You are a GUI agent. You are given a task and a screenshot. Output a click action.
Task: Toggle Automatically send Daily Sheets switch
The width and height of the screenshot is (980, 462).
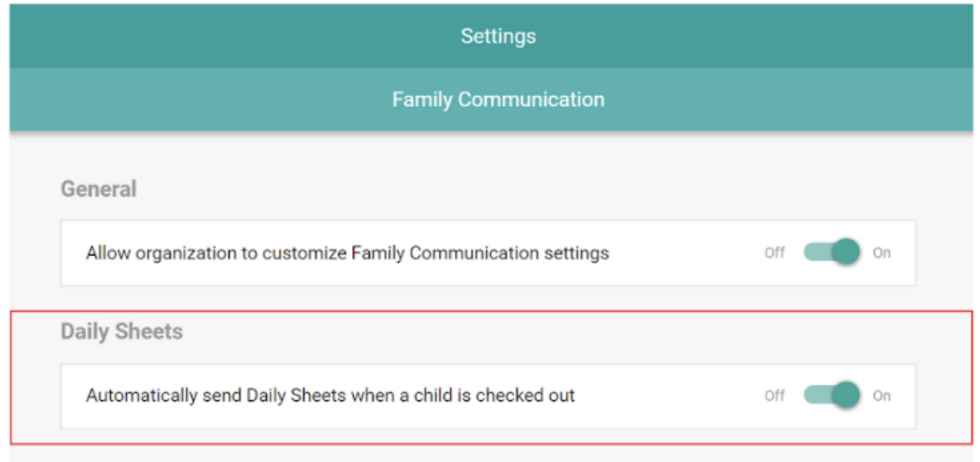tap(831, 396)
